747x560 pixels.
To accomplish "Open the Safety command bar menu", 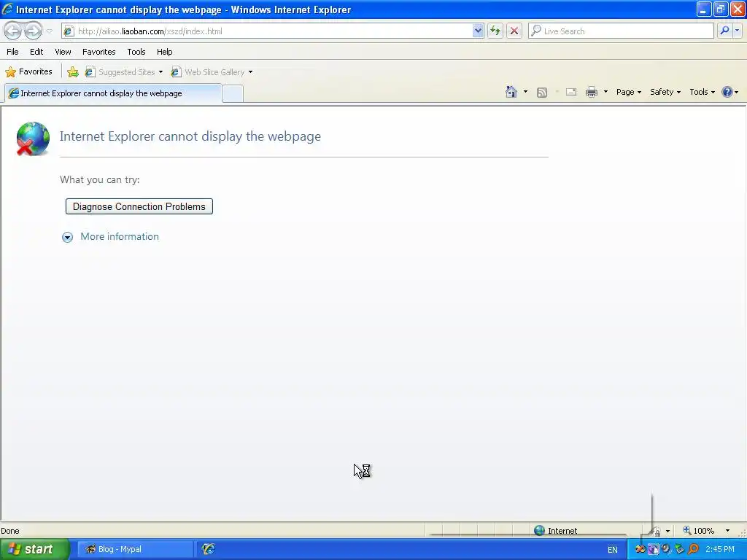I will pyautogui.click(x=665, y=92).
